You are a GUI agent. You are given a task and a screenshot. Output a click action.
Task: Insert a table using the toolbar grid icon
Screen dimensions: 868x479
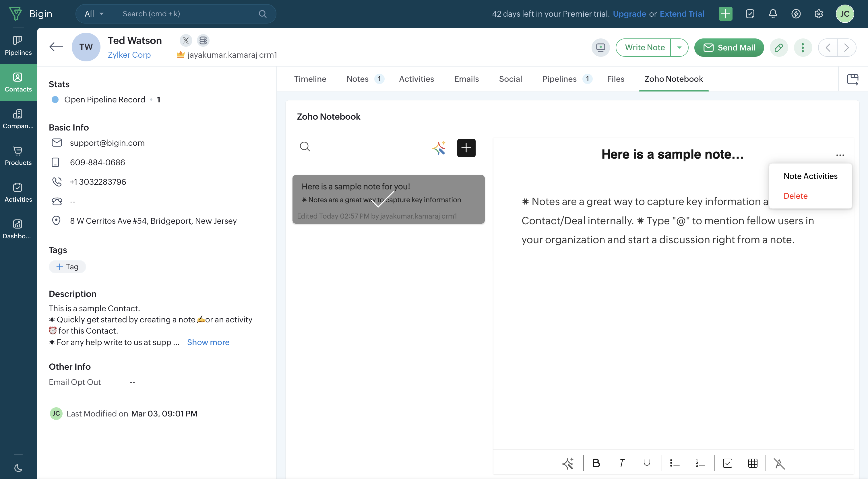752,463
